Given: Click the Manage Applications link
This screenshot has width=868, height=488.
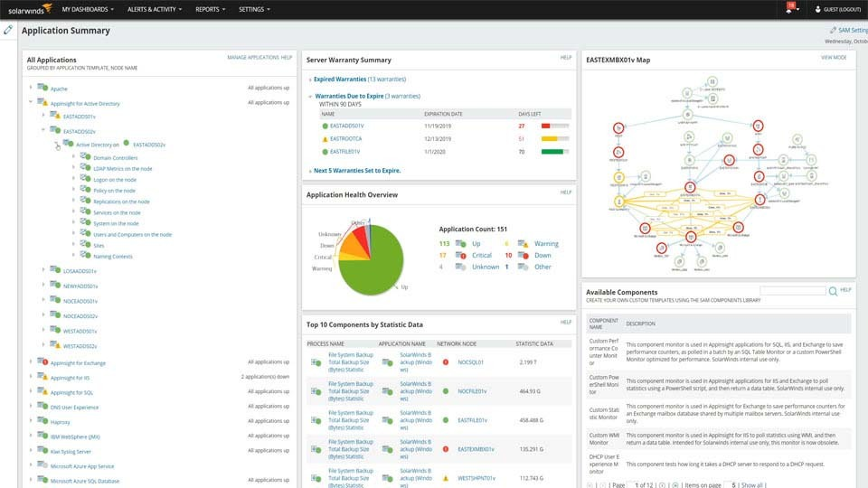Looking at the screenshot, I should (x=252, y=57).
